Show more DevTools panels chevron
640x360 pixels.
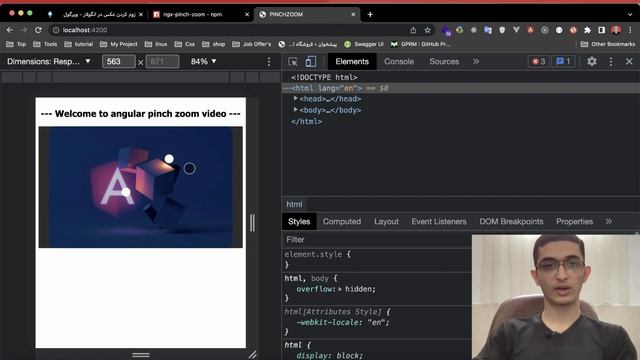point(476,62)
